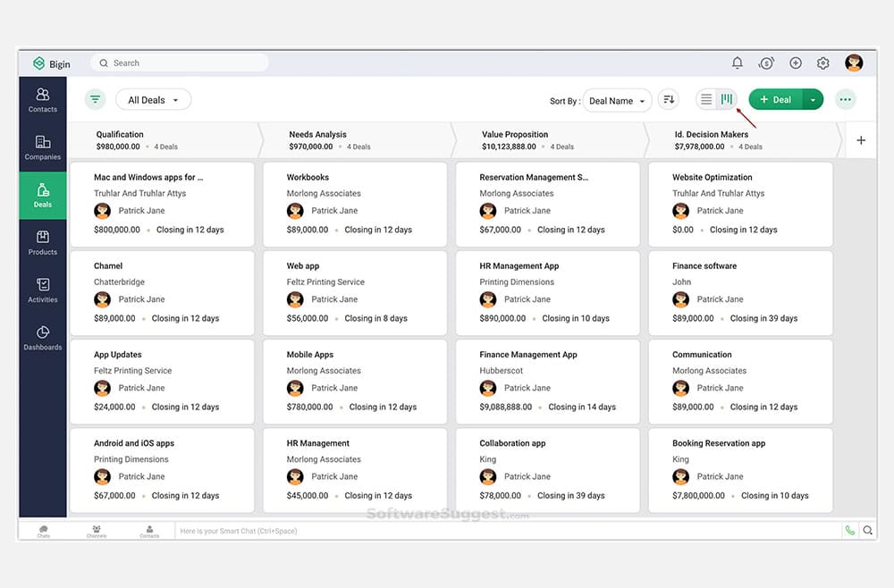Click John on the Finance software card

click(x=681, y=282)
